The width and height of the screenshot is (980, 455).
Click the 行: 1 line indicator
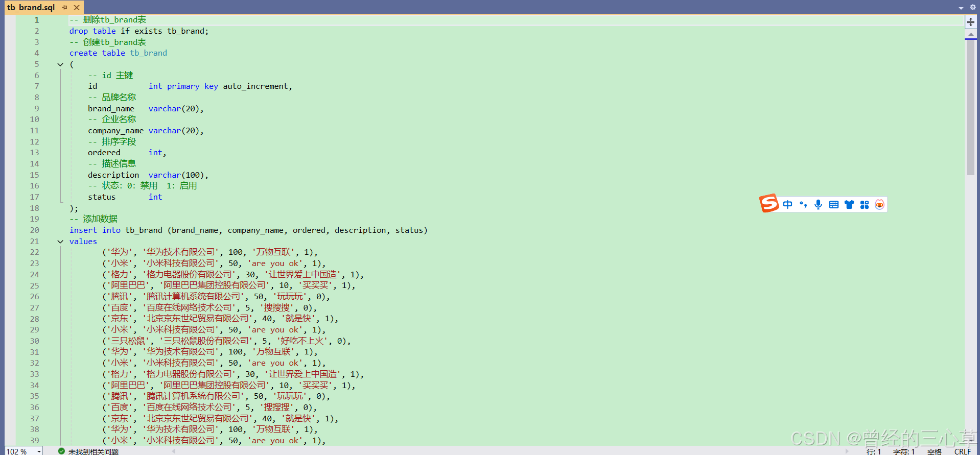click(874, 451)
